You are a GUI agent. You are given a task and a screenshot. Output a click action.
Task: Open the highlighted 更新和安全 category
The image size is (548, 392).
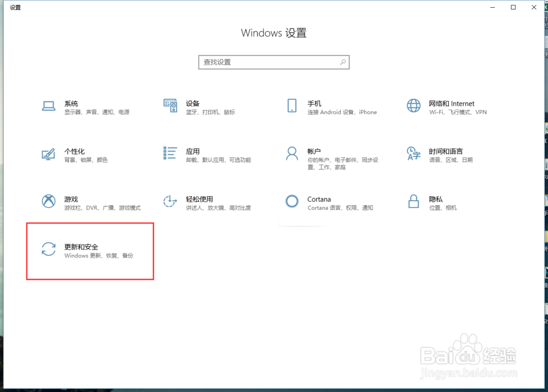coord(90,251)
